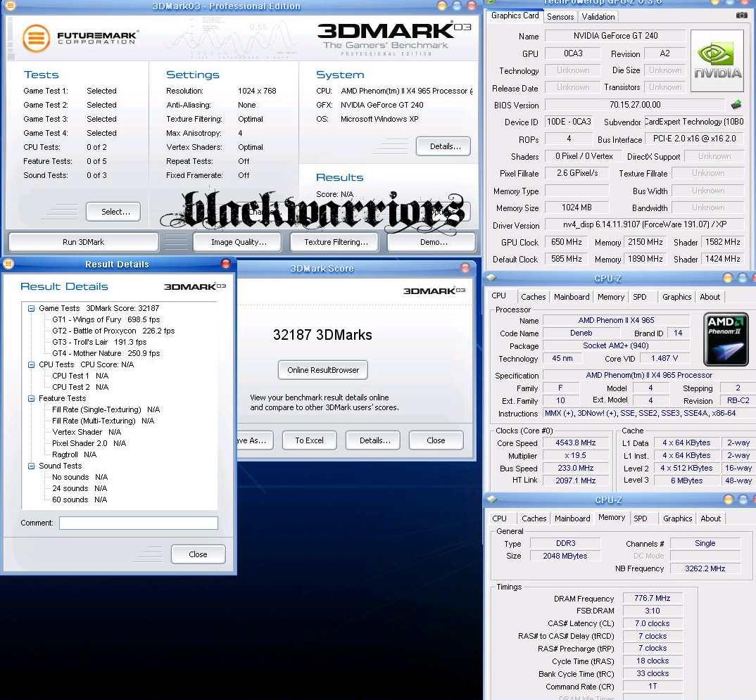The height and width of the screenshot is (700, 756).
Task: Select the 24 sounds row
Action: point(80,488)
